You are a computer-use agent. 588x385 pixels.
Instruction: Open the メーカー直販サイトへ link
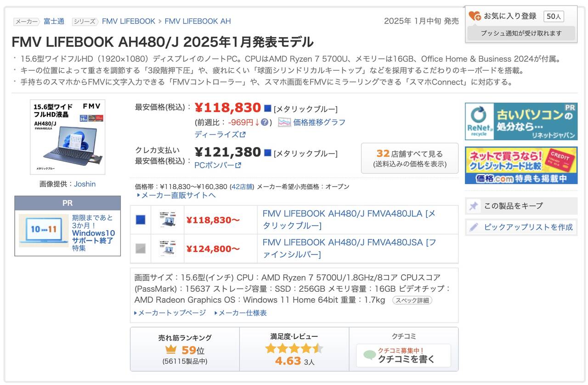pyautogui.click(x=176, y=195)
